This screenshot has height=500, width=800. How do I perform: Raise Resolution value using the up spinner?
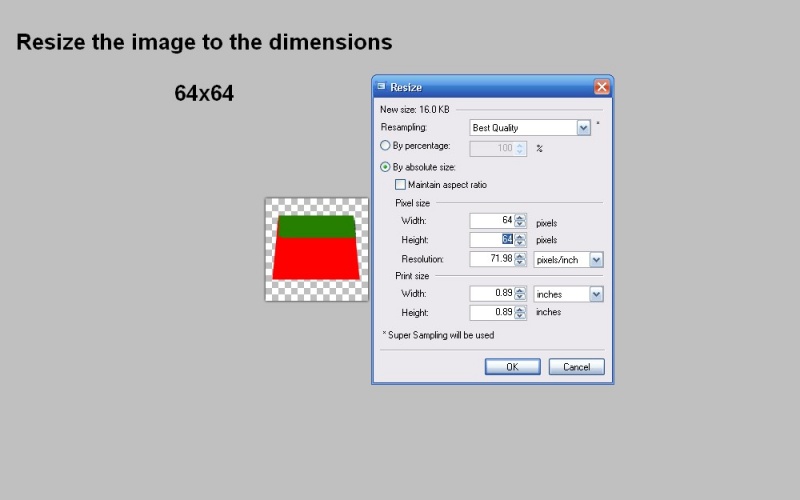520,256
